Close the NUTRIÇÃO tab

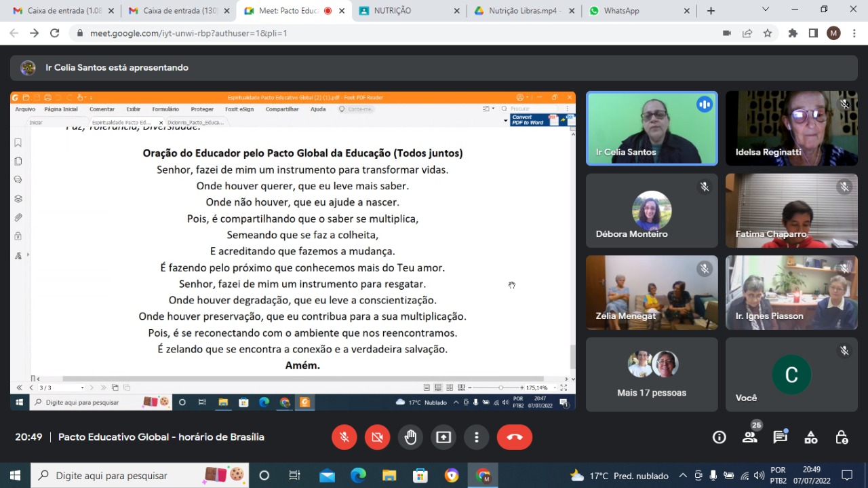click(456, 11)
